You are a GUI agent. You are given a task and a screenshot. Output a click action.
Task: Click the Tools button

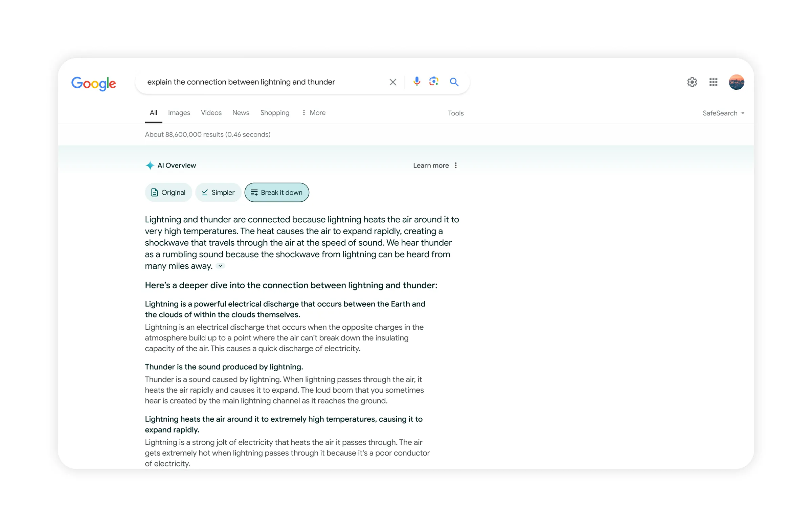[x=456, y=113]
